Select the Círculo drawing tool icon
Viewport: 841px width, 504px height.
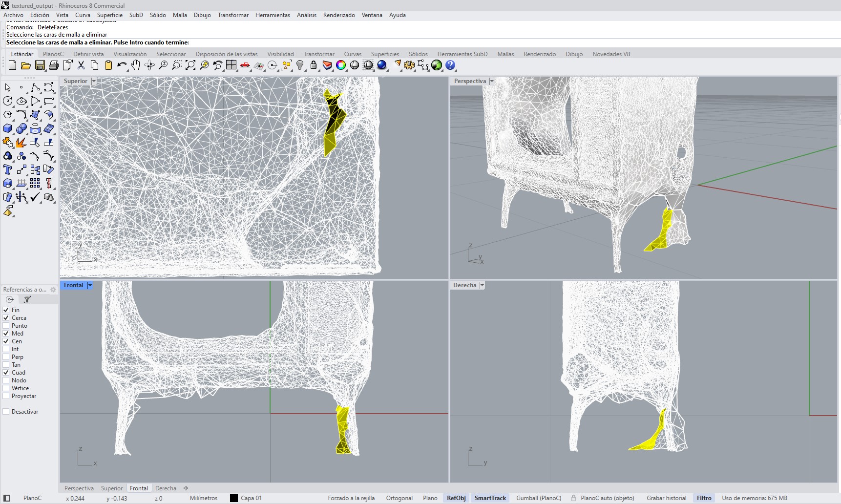pyautogui.click(x=8, y=101)
